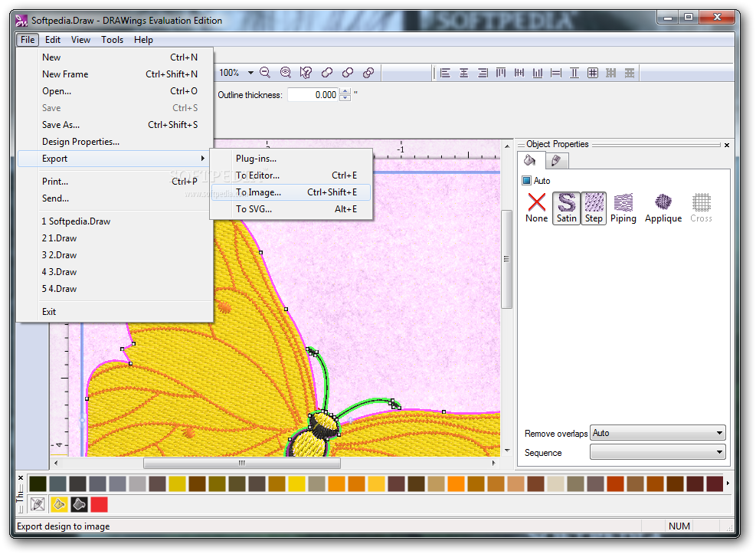
Task: Toggle the Step stitch button
Action: pyautogui.click(x=594, y=208)
